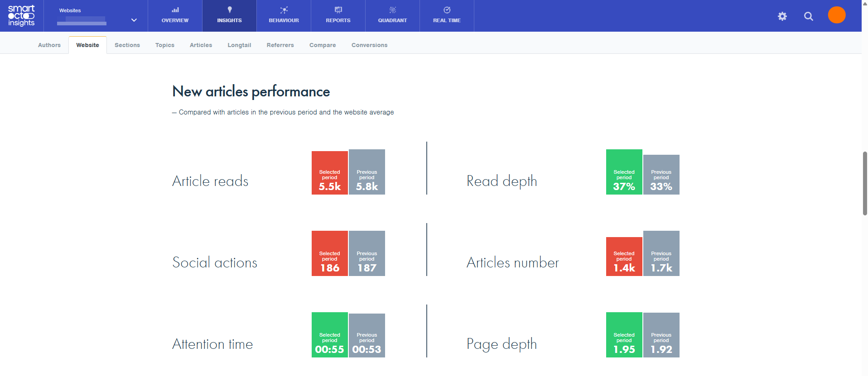Go to the Referrers tab

point(280,45)
